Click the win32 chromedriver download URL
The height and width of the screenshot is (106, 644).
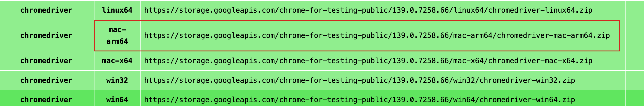(359, 80)
